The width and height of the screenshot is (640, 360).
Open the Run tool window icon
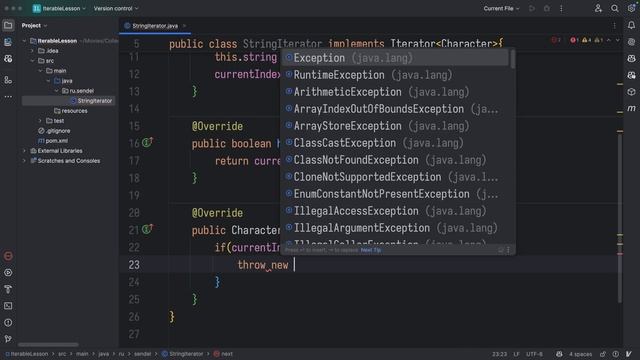click(x=8, y=273)
